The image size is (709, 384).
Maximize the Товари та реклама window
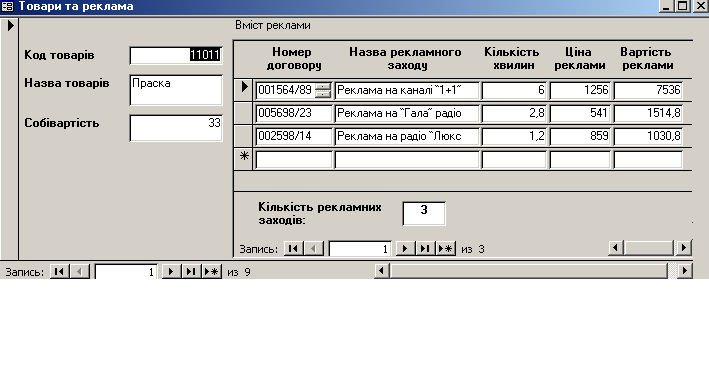683,6
